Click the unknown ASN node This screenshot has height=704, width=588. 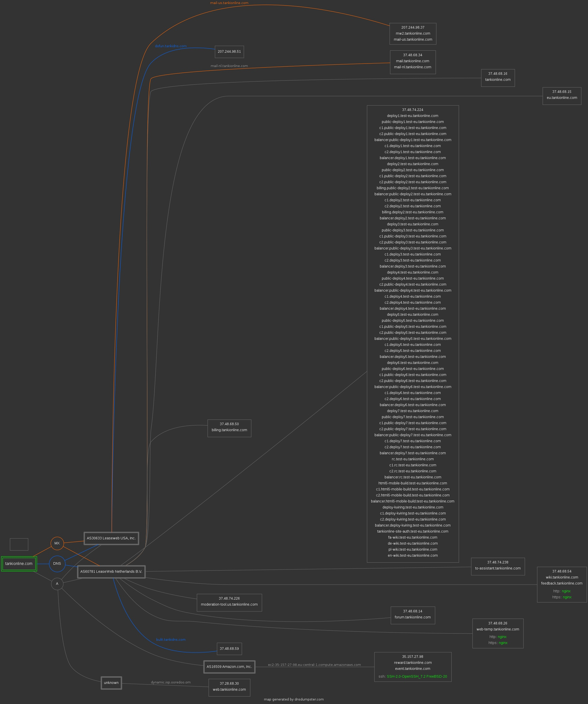coord(111,683)
